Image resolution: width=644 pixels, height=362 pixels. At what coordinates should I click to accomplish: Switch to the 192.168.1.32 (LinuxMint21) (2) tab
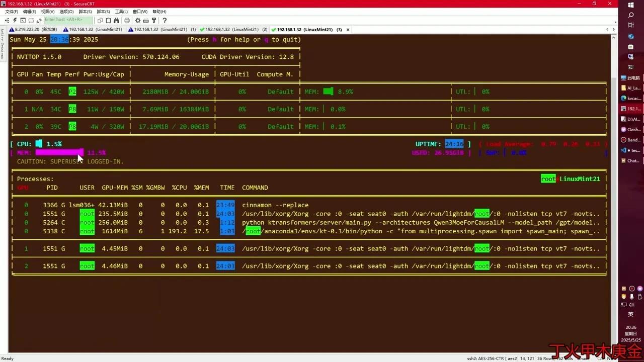click(x=233, y=30)
